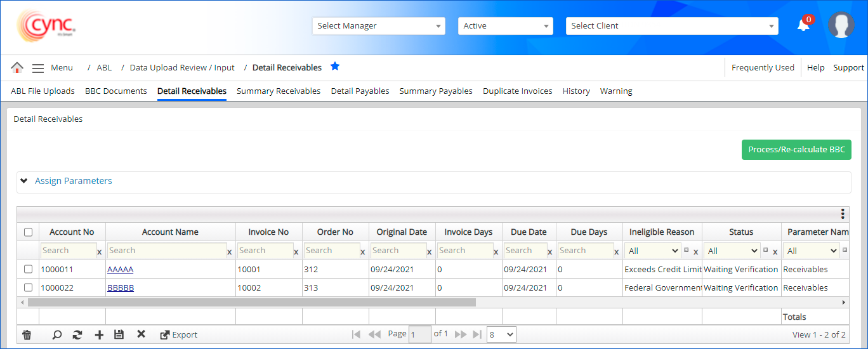Check the row checkbox for account 1000022
This screenshot has width=868, height=349.
(28, 287)
